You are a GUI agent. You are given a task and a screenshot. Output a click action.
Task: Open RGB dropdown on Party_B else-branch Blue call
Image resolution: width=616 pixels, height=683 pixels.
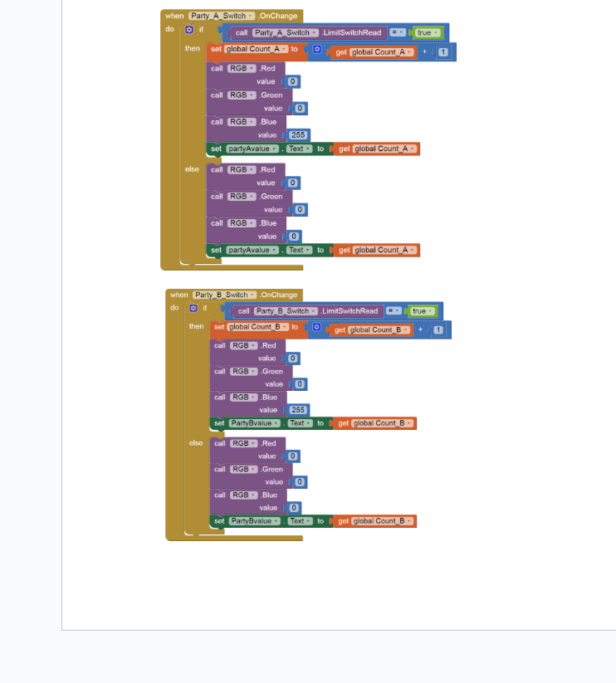coord(244,495)
